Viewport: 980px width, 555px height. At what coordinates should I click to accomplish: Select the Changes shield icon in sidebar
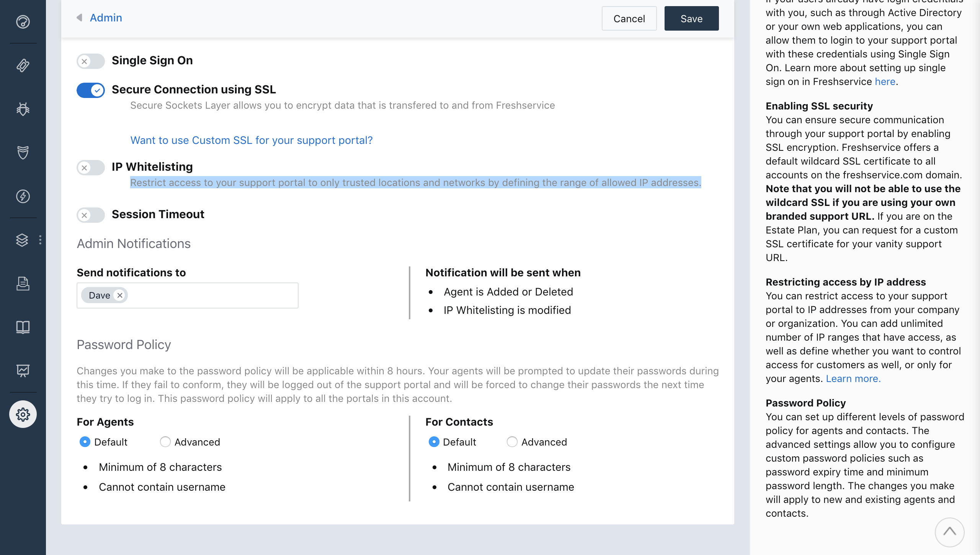[x=23, y=153]
